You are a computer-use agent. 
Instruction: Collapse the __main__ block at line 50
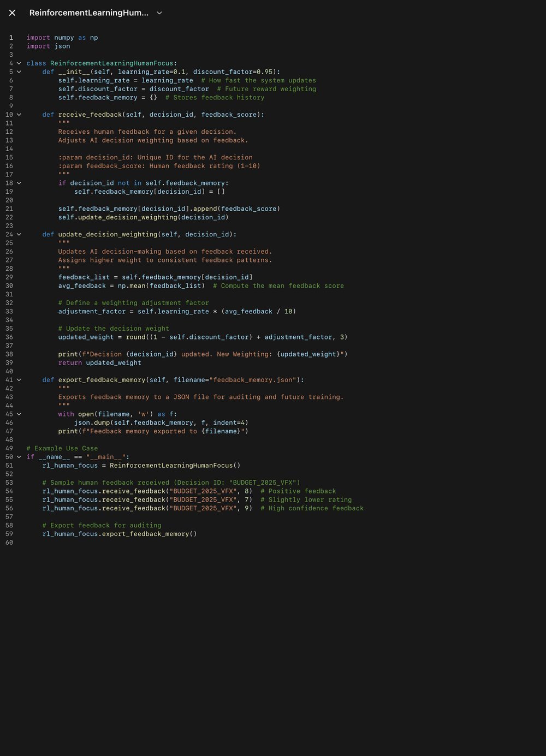19,457
